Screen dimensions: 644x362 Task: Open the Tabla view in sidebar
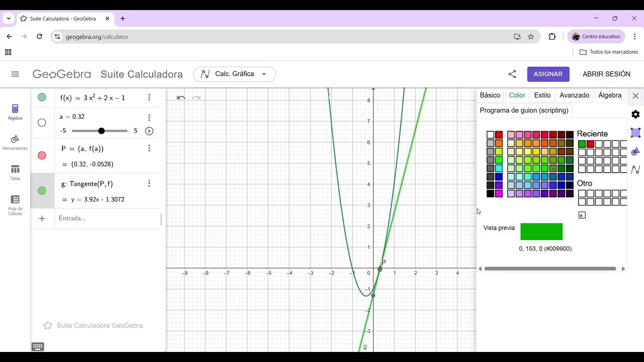(15, 172)
